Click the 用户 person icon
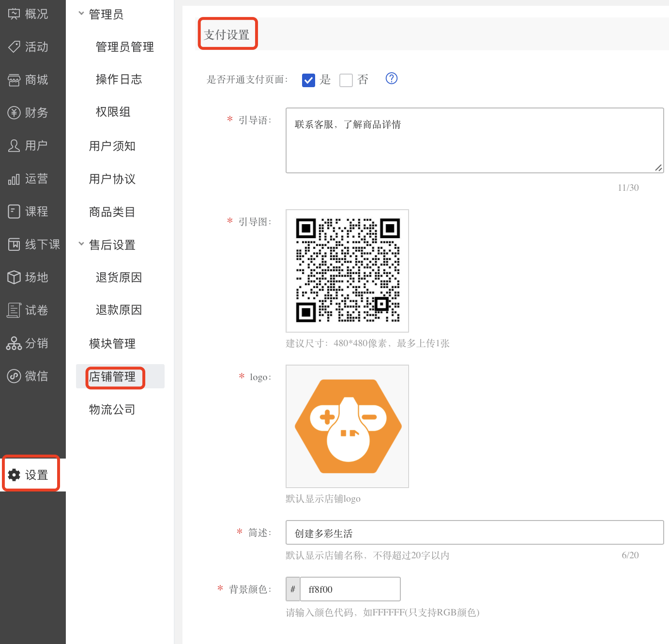 14,146
